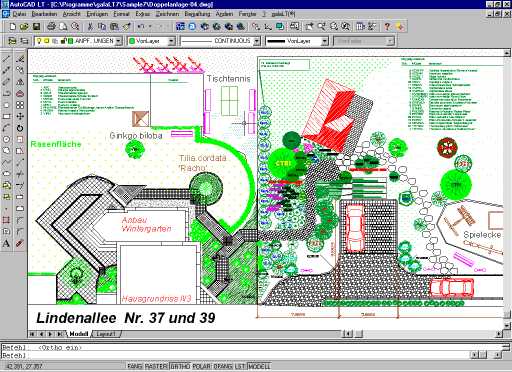Image resolution: width=512 pixels, height=372 pixels.
Task: Click the Undo arrow icon
Action: [141, 27]
